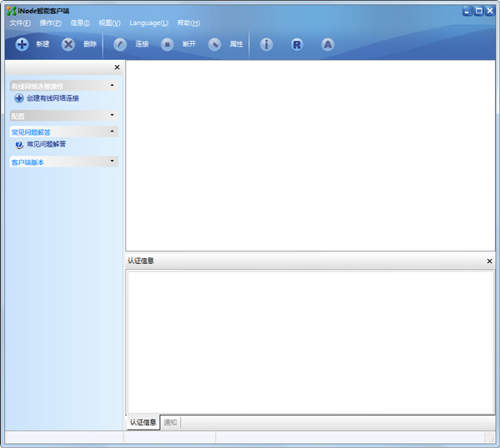
Task: Open the 视图(V) menu
Action: (x=109, y=23)
